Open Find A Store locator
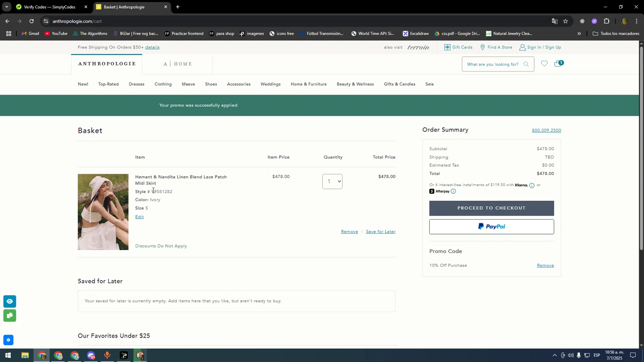Image resolution: width=644 pixels, height=362 pixels. (496, 47)
